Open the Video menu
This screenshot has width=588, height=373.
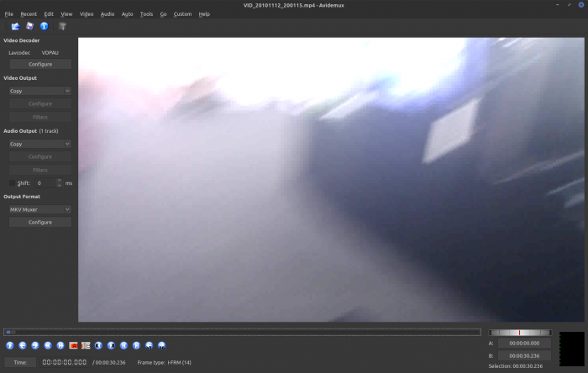pos(87,14)
